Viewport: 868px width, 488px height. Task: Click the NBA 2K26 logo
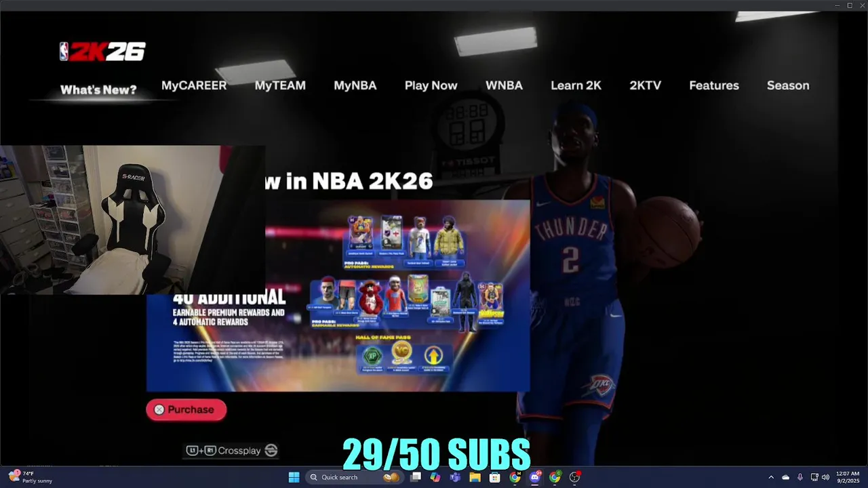point(102,52)
